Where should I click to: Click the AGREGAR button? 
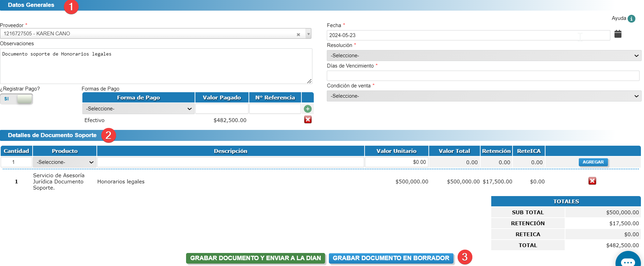pos(593,162)
